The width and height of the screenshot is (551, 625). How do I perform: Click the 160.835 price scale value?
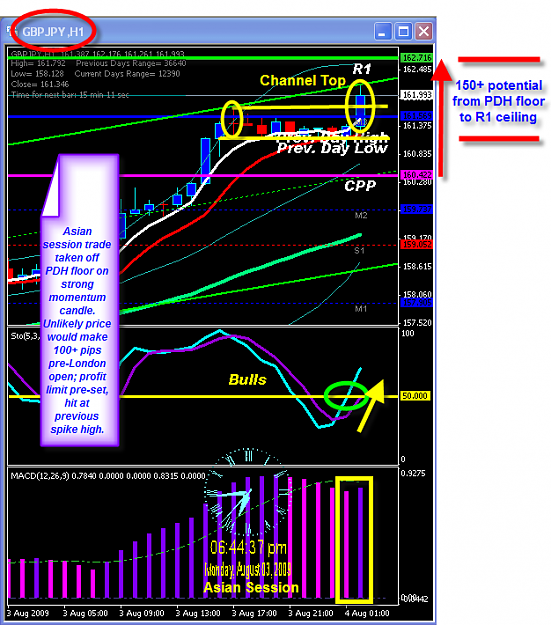pyautogui.click(x=417, y=154)
